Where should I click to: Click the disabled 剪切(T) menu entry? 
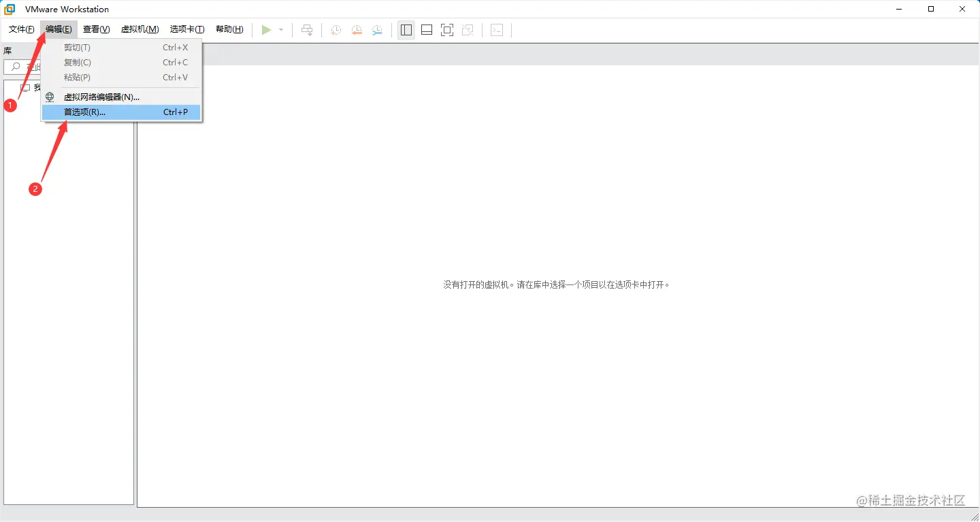[x=121, y=48]
